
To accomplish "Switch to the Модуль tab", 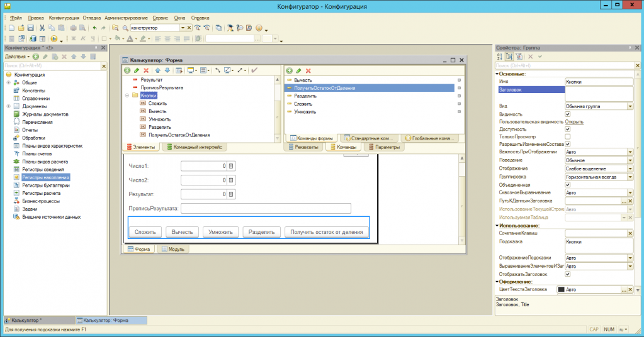I will [172, 249].
